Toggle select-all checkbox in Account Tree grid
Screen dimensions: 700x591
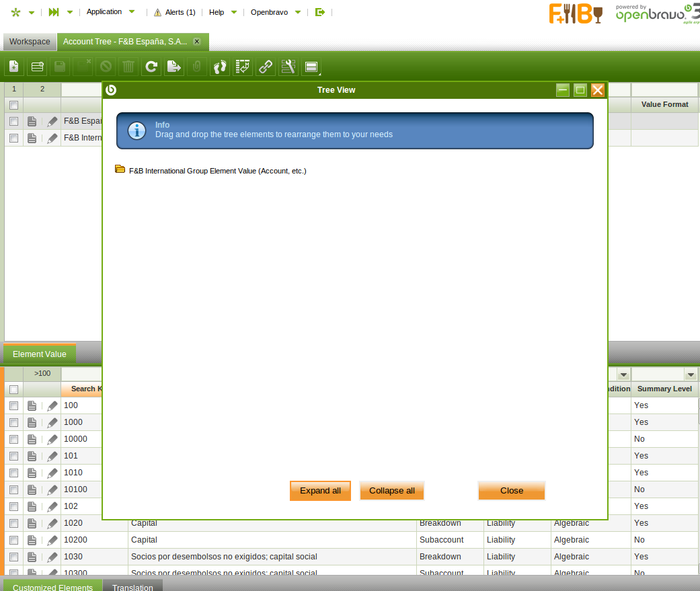pos(14,105)
